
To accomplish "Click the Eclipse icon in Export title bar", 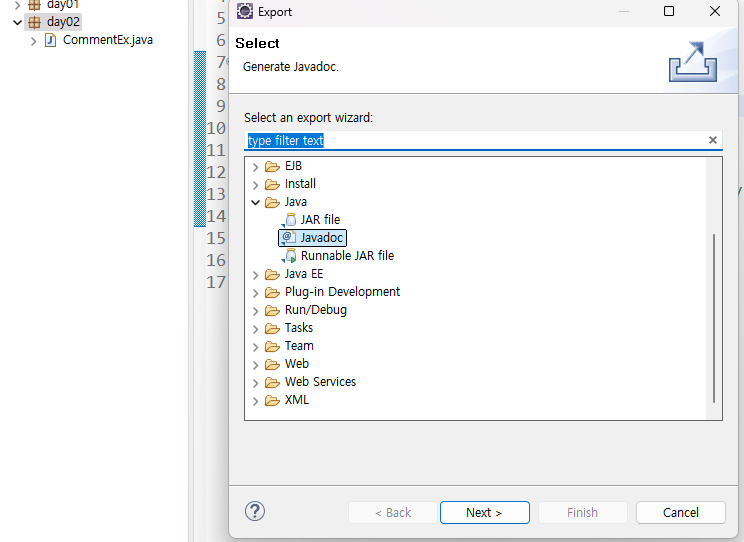I will (x=245, y=11).
